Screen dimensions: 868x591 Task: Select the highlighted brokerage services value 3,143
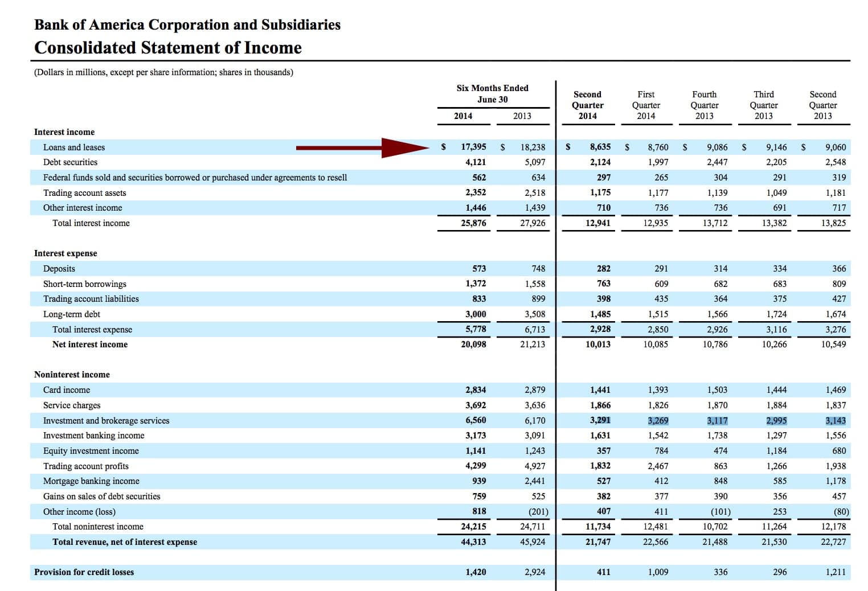tap(836, 421)
